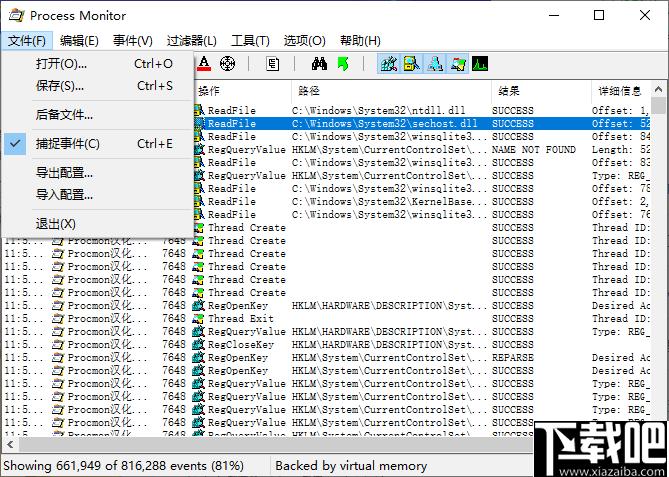This screenshot has height=477, width=669.
Task: Open the 过滤器(L) menu
Action: point(192,41)
